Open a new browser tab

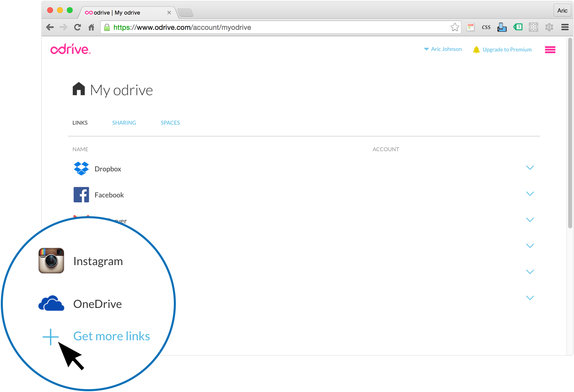186,13
